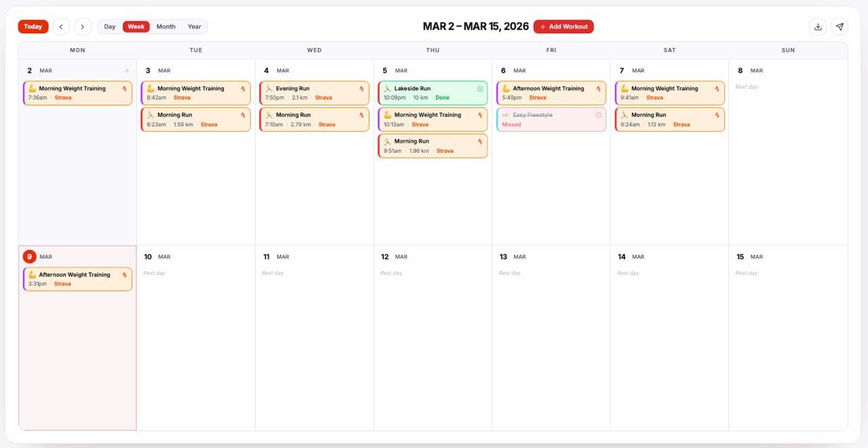Open the previous week with the left chevron
The height and width of the screenshot is (448, 868).
click(61, 26)
